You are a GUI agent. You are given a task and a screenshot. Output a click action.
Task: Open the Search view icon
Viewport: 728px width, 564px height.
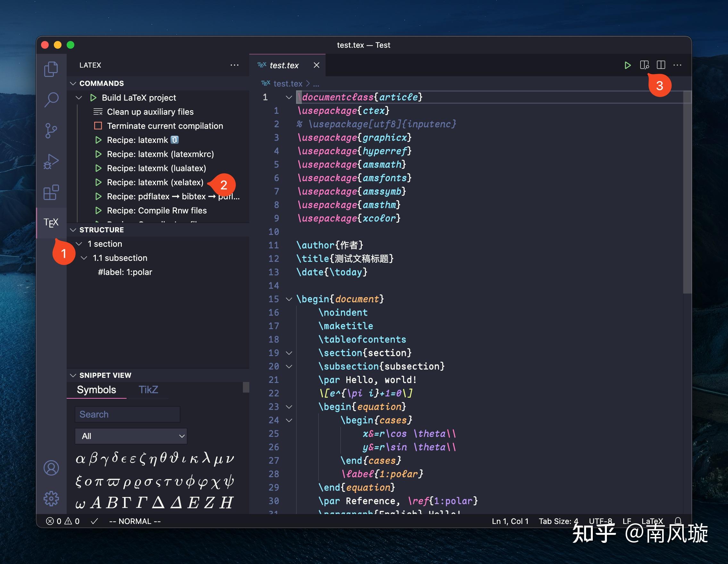(51, 100)
